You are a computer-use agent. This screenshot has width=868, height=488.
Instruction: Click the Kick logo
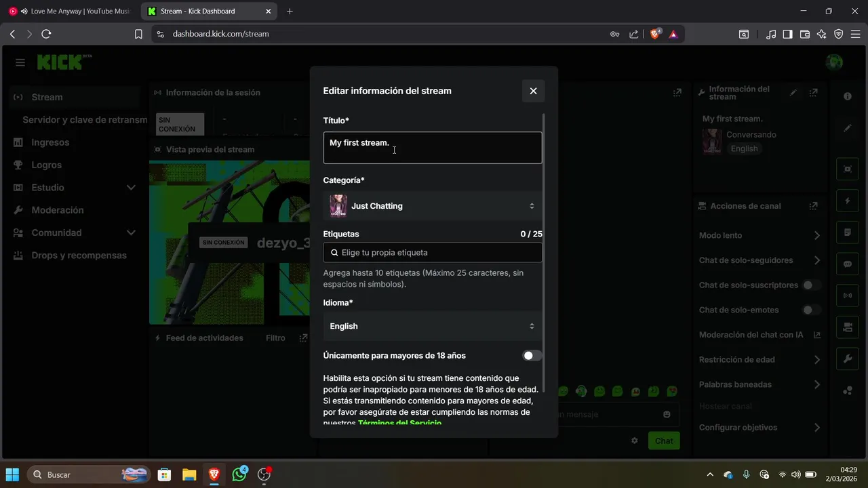click(60, 62)
